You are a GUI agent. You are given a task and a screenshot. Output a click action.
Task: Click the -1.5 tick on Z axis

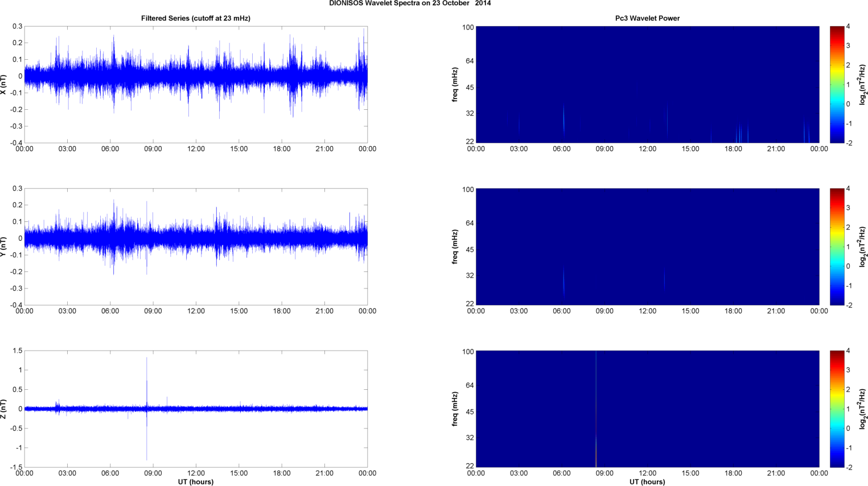tap(16, 467)
